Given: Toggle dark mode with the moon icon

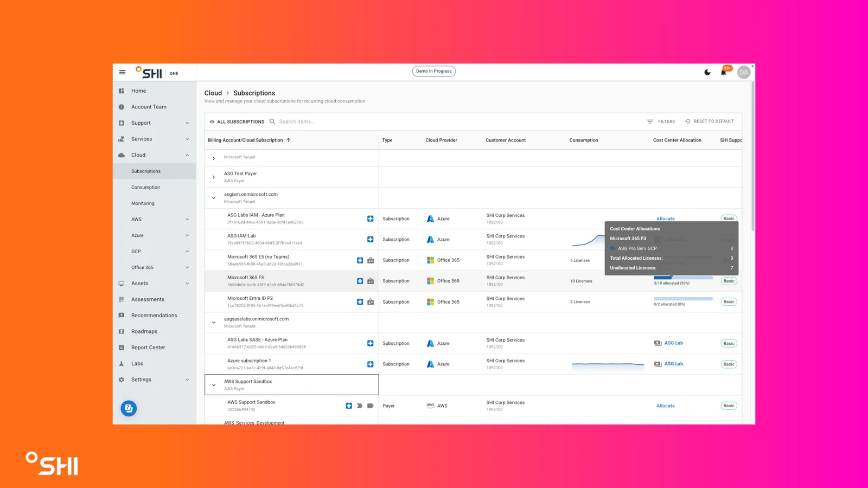Looking at the screenshot, I should (707, 72).
